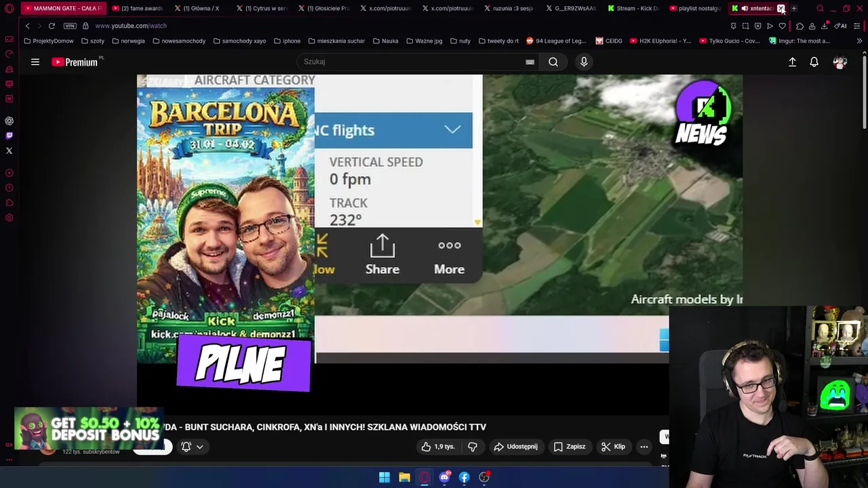Screen dimensions: 868x488
Task: Open the on-screen keyboard icon in search box
Action: coord(530,62)
